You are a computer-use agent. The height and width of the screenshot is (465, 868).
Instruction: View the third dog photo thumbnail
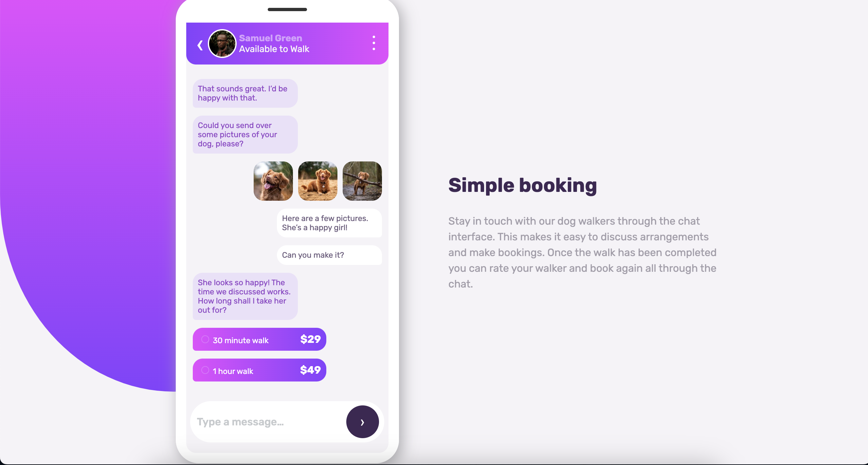pyautogui.click(x=361, y=180)
